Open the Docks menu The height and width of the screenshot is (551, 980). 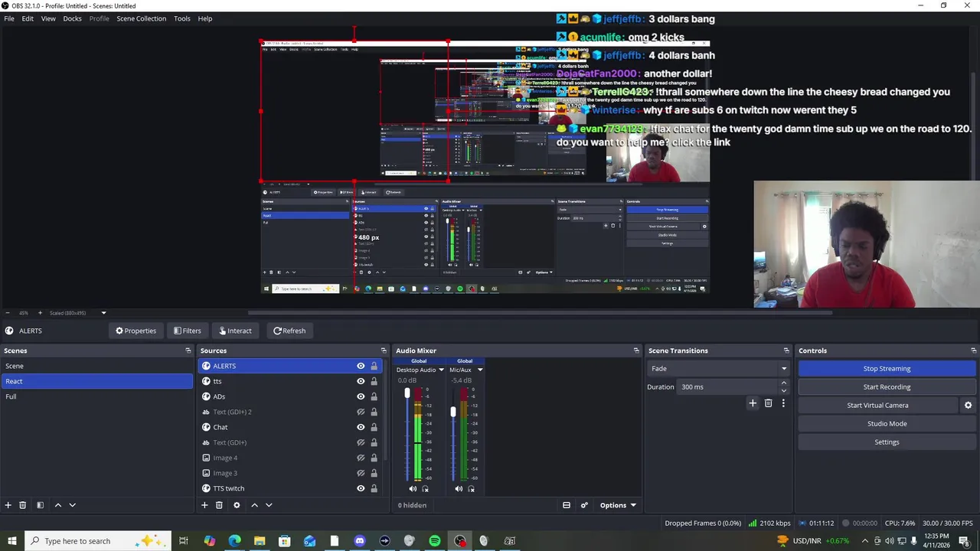point(72,18)
